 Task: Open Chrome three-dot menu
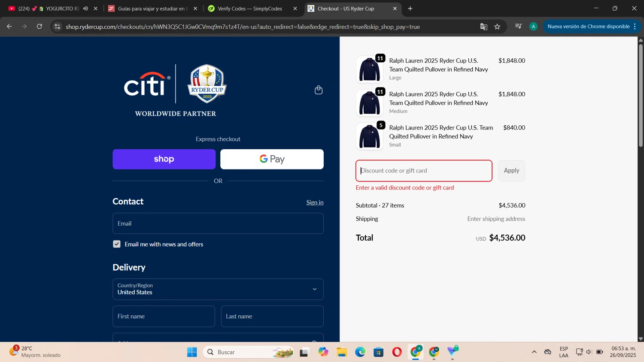point(635,27)
